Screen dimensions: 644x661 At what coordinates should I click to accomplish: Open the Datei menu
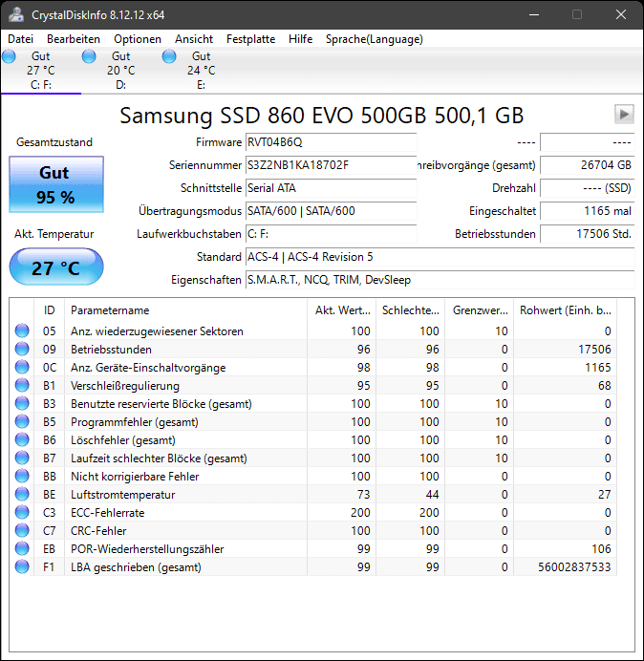click(20, 39)
